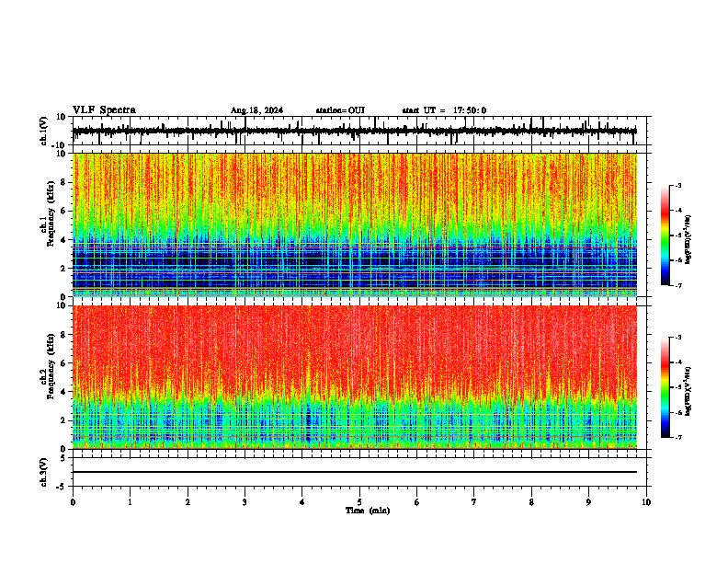
Task: Click the '-3' tick on ch.1 colorbar
Action: [x=678, y=185]
